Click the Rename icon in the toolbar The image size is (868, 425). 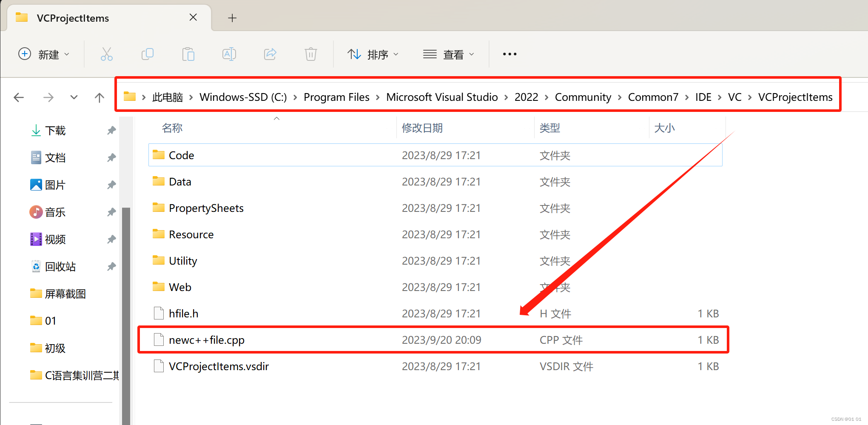229,54
